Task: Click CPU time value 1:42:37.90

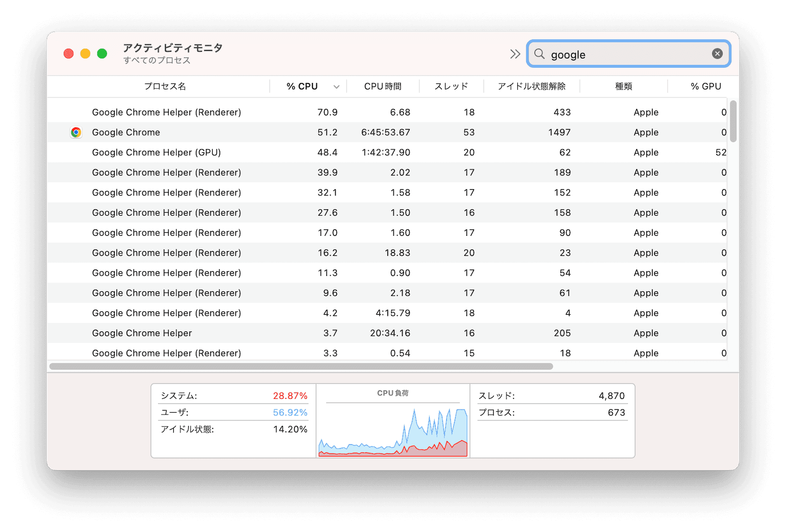Action: (x=386, y=153)
